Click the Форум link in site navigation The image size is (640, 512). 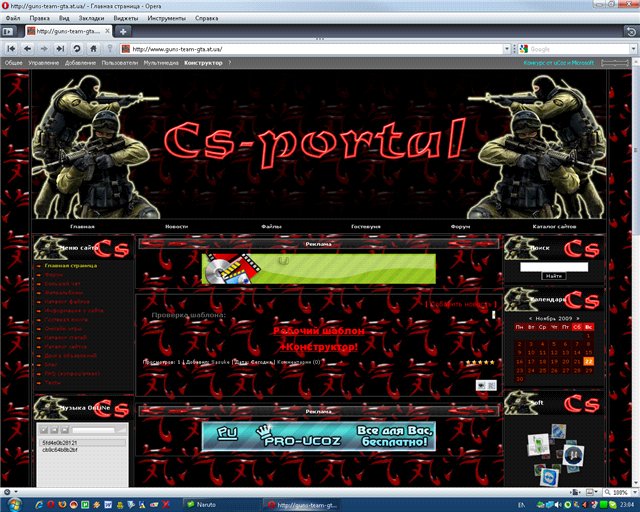(460, 227)
